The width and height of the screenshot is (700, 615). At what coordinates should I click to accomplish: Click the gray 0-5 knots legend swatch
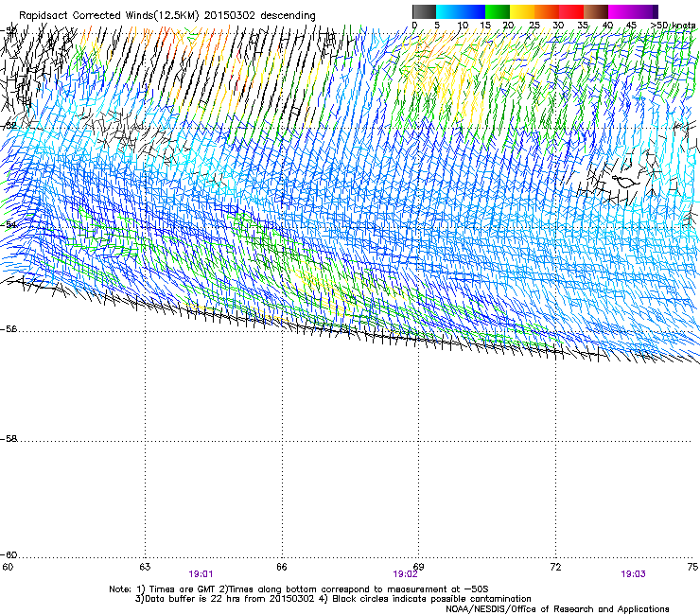pos(424,11)
